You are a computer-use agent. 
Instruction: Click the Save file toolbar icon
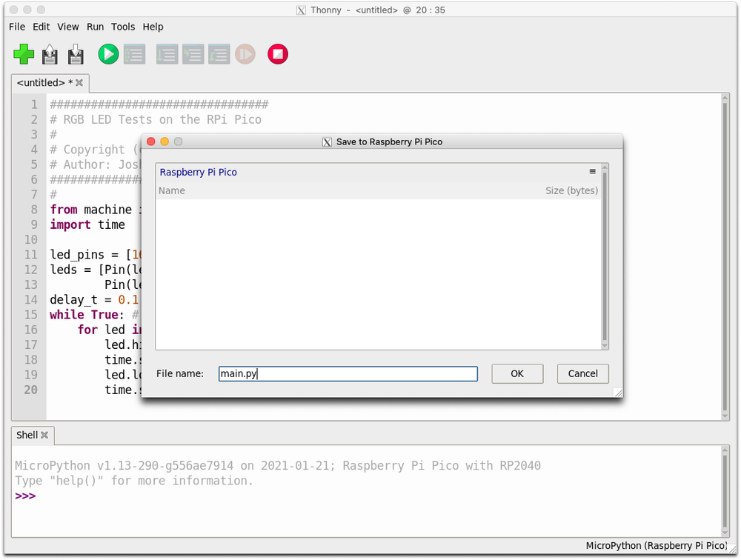pyautogui.click(x=76, y=54)
